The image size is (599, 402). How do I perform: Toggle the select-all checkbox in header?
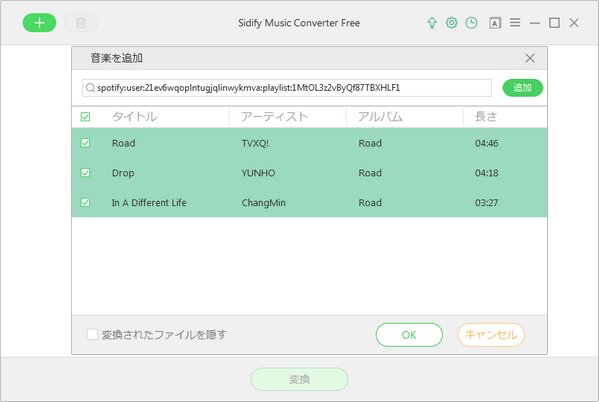coord(85,117)
